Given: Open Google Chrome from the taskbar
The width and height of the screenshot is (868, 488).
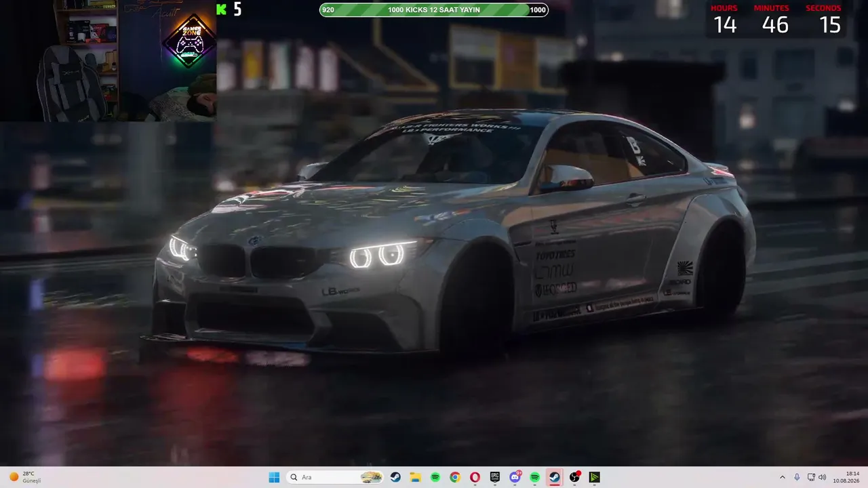Looking at the screenshot, I should click(455, 477).
